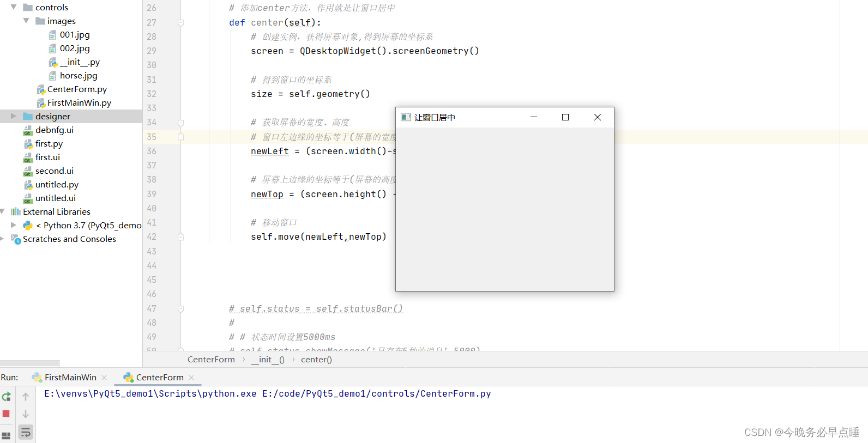This screenshot has height=443, width=868.
Task: Maximize the 让窗口居中 window
Action: (x=565, y=117)
